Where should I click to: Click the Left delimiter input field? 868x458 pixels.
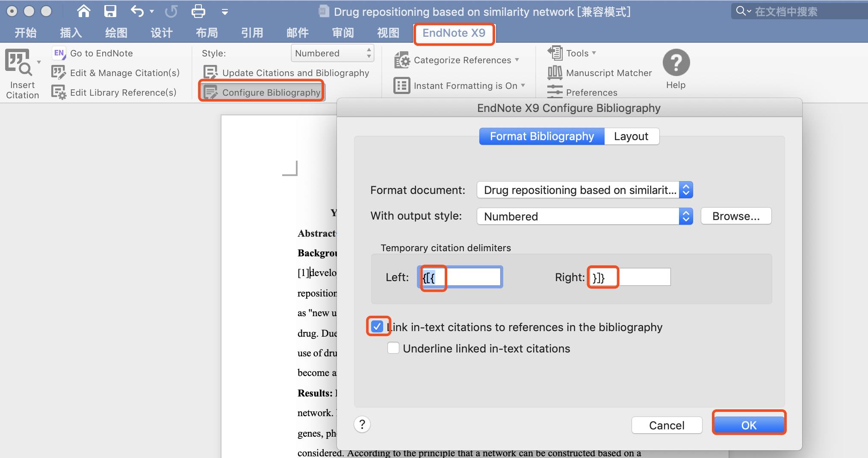[460, 277]
